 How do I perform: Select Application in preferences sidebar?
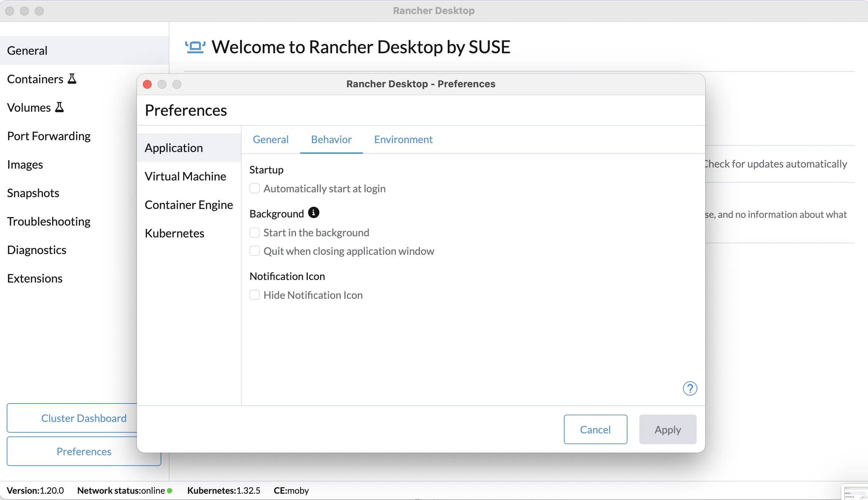[x=189, y=148]
